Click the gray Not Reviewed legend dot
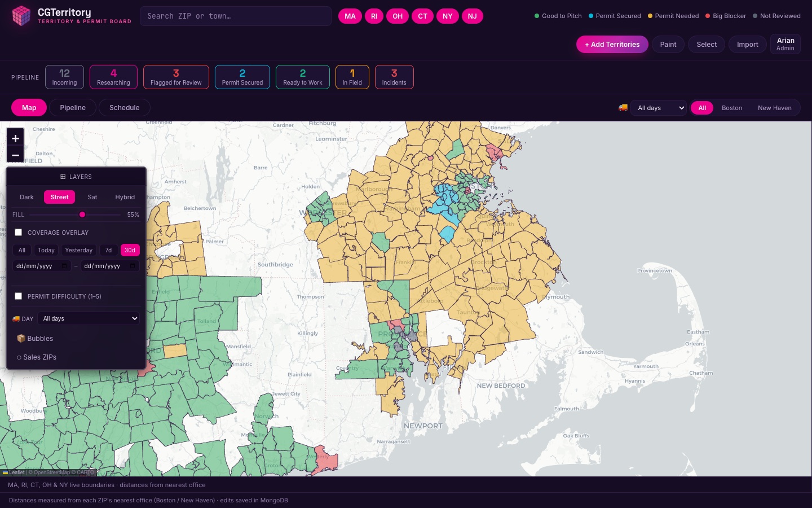Image resolution: width=812 pixels, height=508 pixels. coord(755,16)
